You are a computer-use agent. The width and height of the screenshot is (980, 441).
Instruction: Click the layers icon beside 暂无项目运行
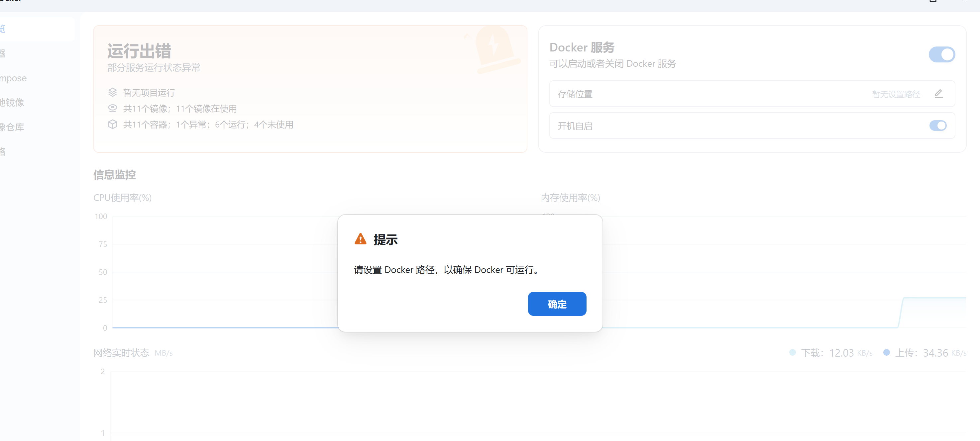coord(113,92)
